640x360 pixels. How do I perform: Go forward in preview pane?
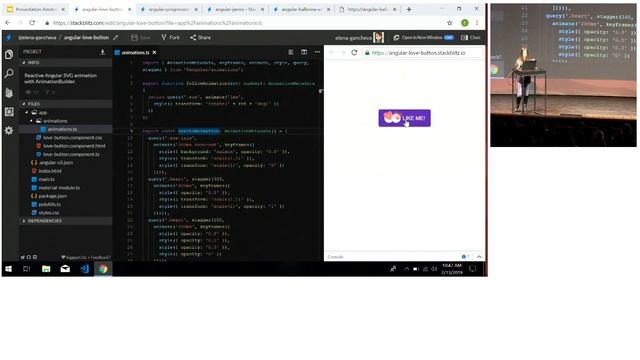[x=343, y=53]
